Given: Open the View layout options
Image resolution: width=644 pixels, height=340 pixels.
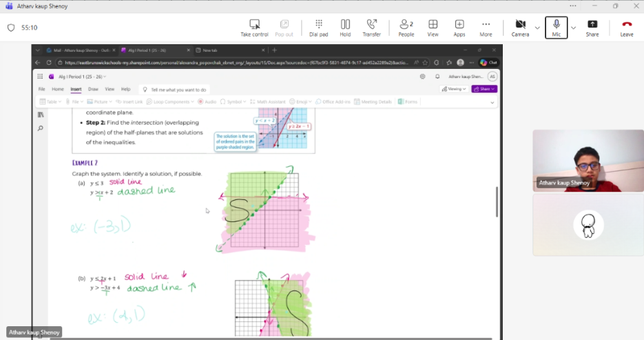Looking at the screenshot, I should pyautogui.click(x=433, y=28).
